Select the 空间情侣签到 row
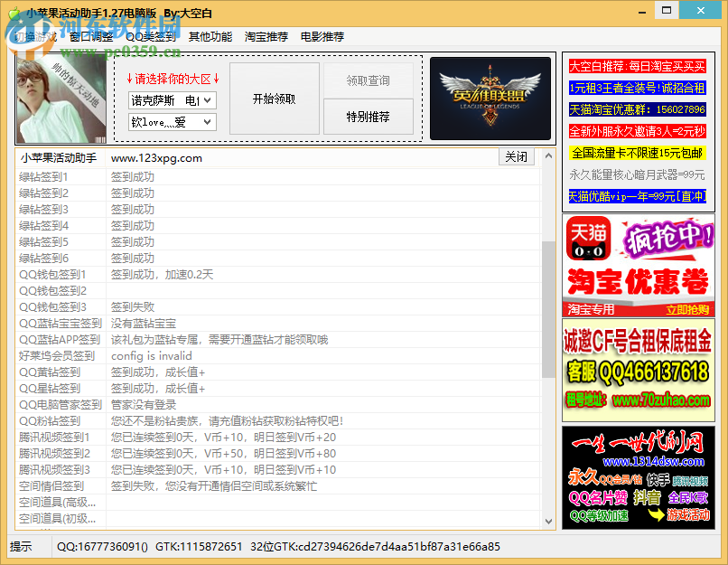 point(277,486)
